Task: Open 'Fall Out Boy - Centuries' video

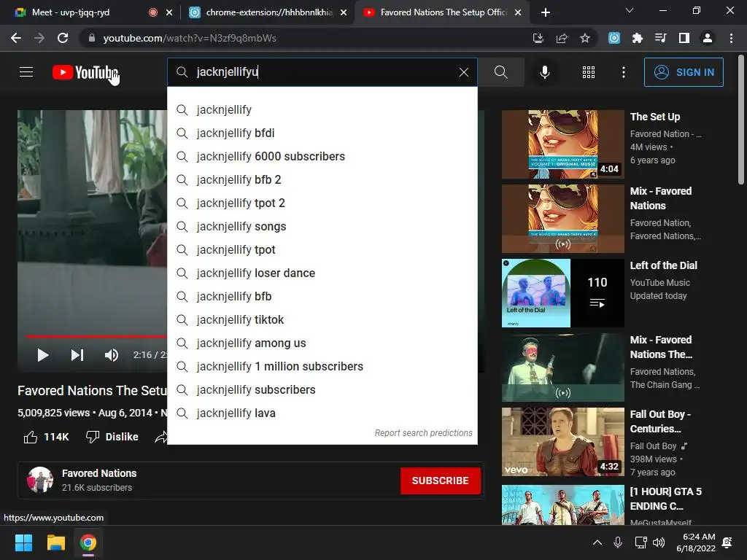Action: (562, 441)
